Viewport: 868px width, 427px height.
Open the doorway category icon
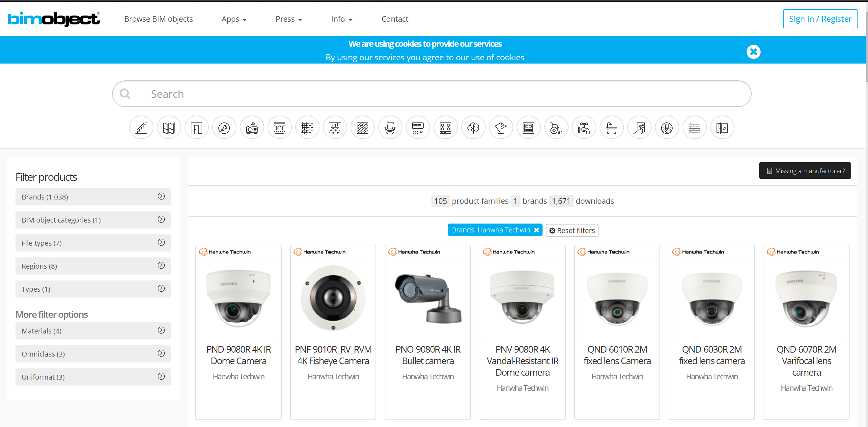point(196,128)
